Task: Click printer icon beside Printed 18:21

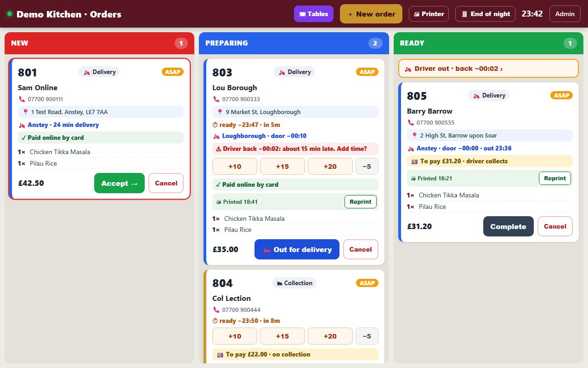Action: pos(413,178)
